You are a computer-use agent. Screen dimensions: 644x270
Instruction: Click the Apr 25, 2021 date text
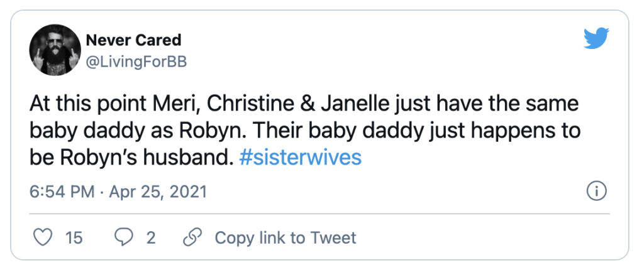tap(157, 191)
